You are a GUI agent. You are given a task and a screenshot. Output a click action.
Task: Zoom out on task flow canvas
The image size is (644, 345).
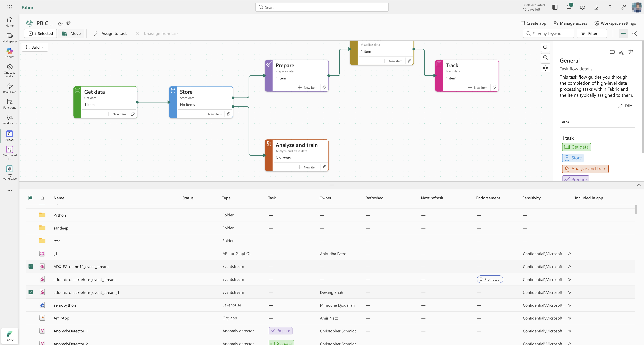click(545, 57)
